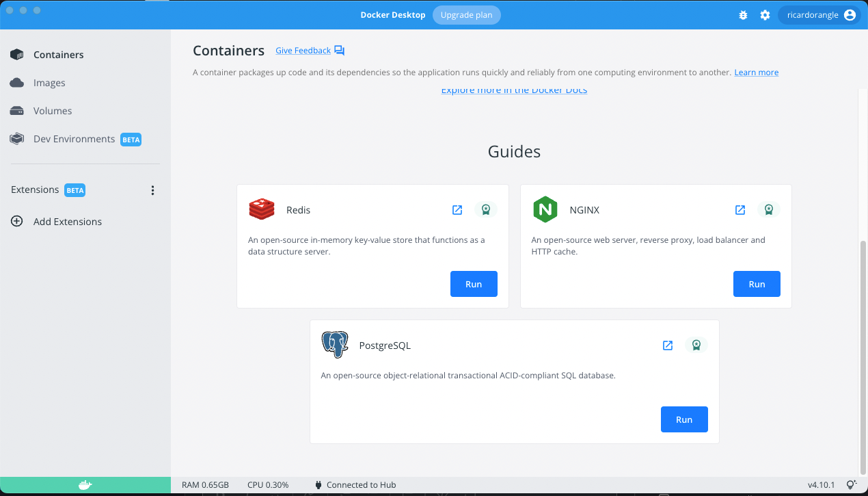Open ricardorangle account menu
Screen dimensions: 868x496
point(819,15)
